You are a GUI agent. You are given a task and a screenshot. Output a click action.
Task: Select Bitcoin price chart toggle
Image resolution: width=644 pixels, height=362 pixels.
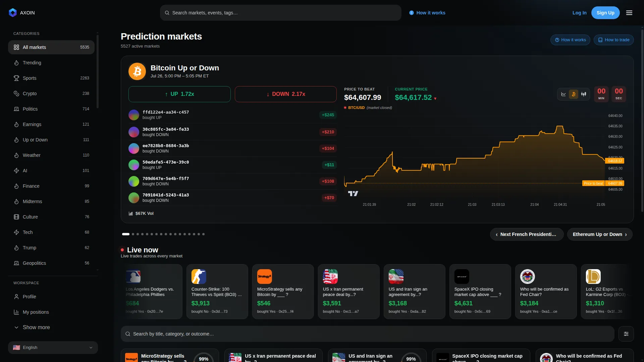[x=574, y=94]
